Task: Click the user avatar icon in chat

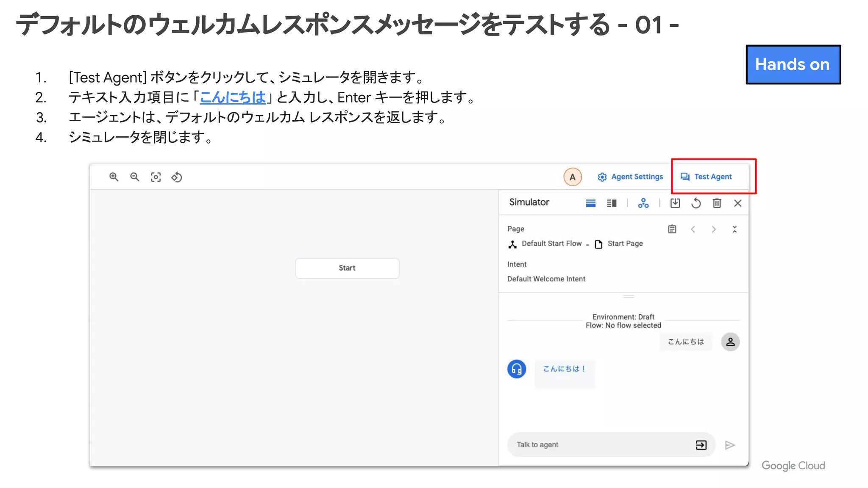Action: click(x=730, y=342)
